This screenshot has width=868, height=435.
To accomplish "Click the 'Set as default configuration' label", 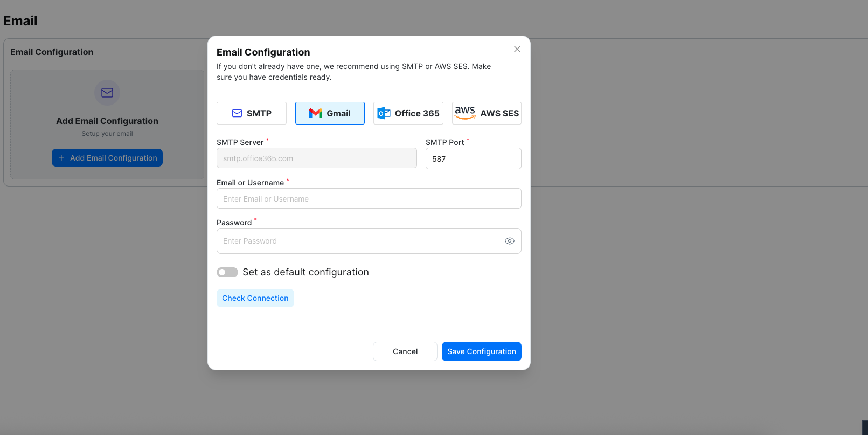I will [305, 272].
